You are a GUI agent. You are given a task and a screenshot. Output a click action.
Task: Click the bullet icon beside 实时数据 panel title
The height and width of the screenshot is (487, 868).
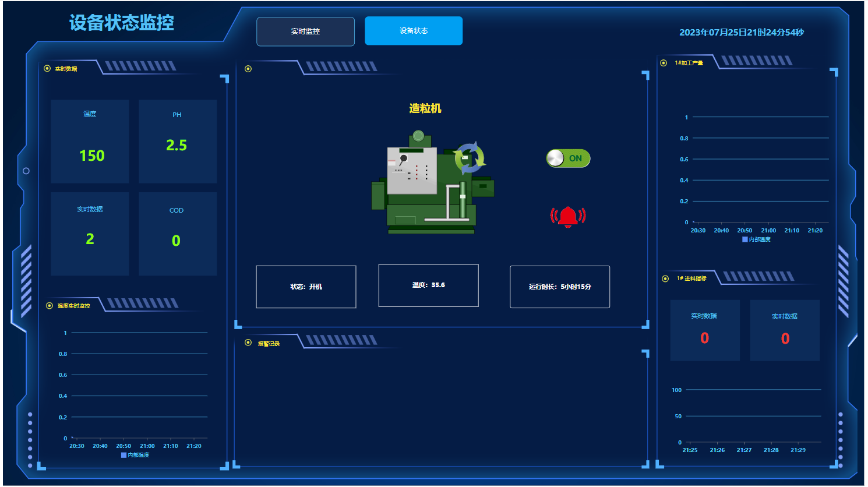point(47,69)
